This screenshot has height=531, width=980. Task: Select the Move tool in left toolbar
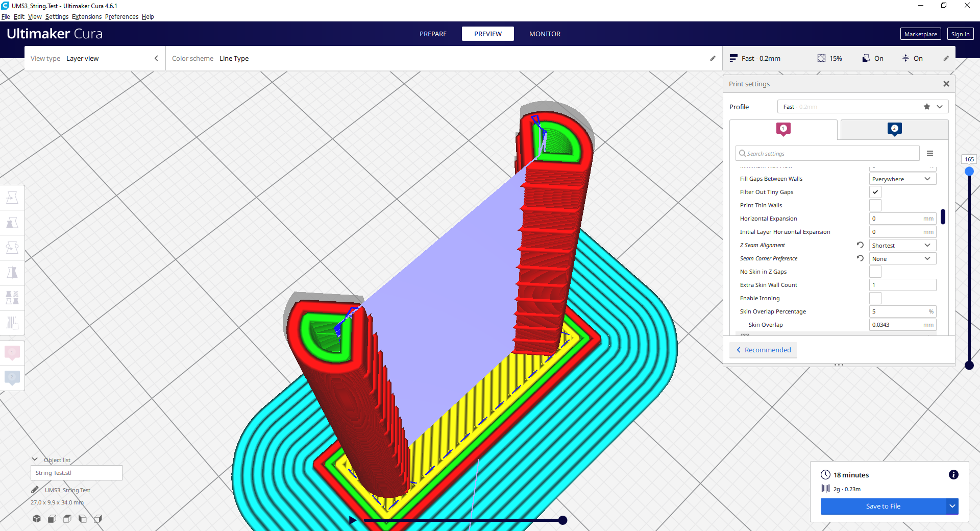click(x=12, y=198)
